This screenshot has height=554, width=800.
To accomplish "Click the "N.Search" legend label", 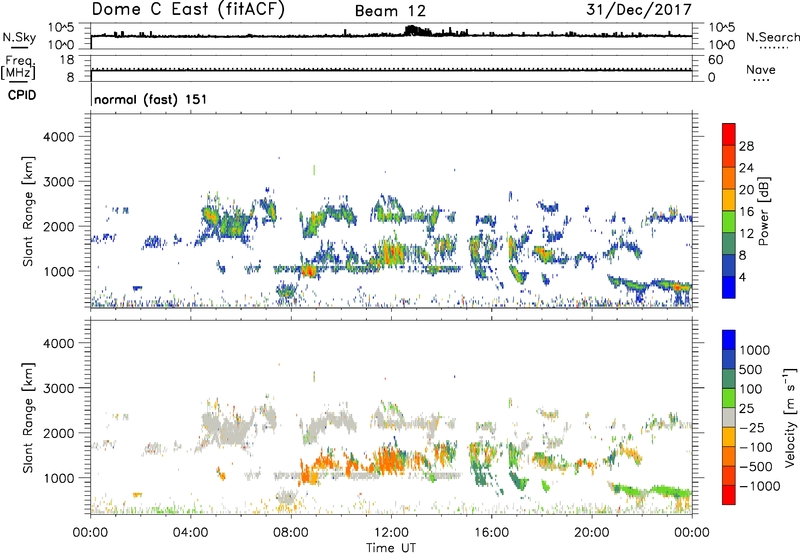I will pyautogui.click(x=772, y=37).
